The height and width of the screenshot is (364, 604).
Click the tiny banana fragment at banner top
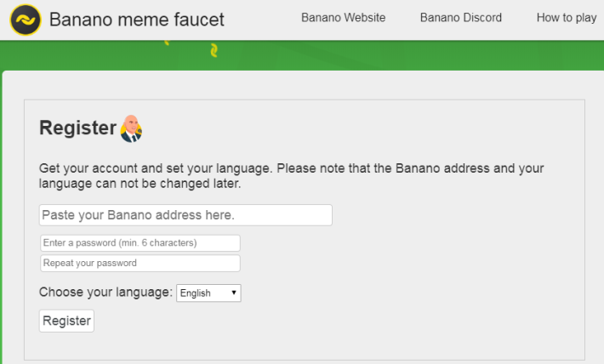coord(167,43)
